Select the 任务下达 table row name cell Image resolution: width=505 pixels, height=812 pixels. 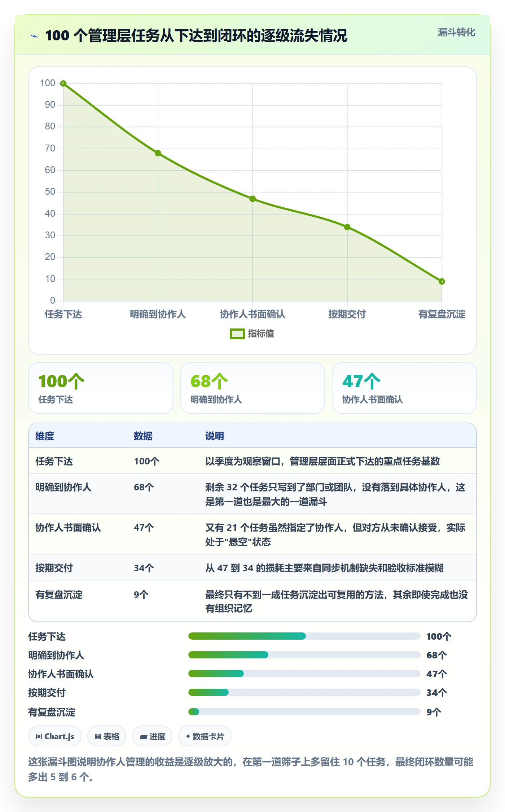click(54, 461)
